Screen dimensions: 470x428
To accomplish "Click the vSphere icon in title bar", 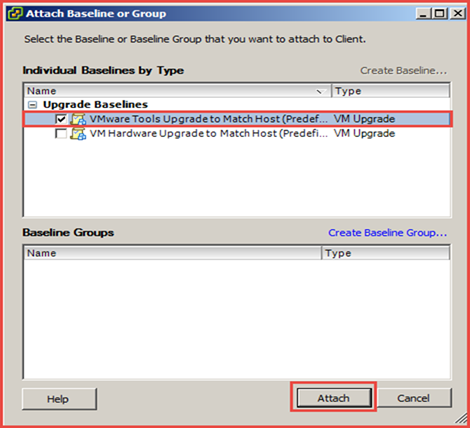I will click(15, 14).
